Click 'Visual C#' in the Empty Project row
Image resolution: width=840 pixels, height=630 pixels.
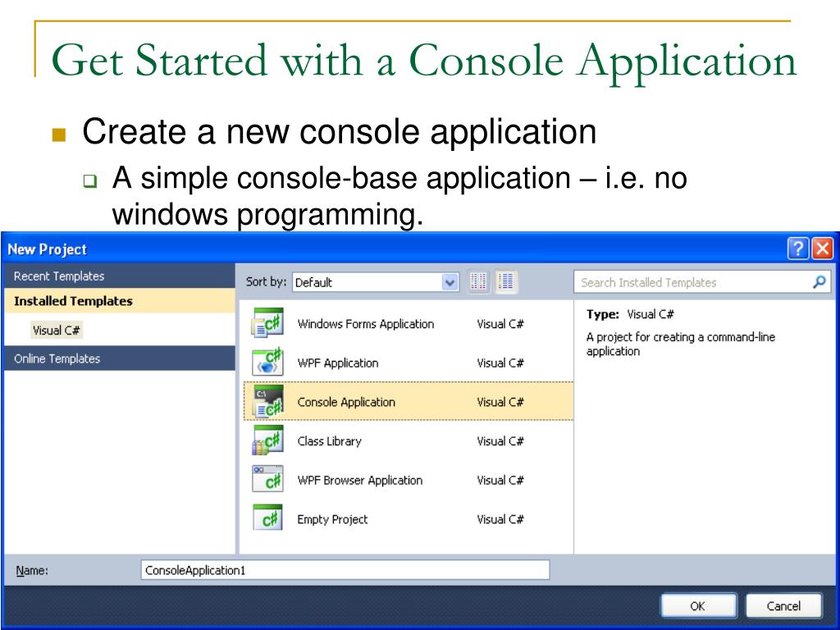pos(500,519)
